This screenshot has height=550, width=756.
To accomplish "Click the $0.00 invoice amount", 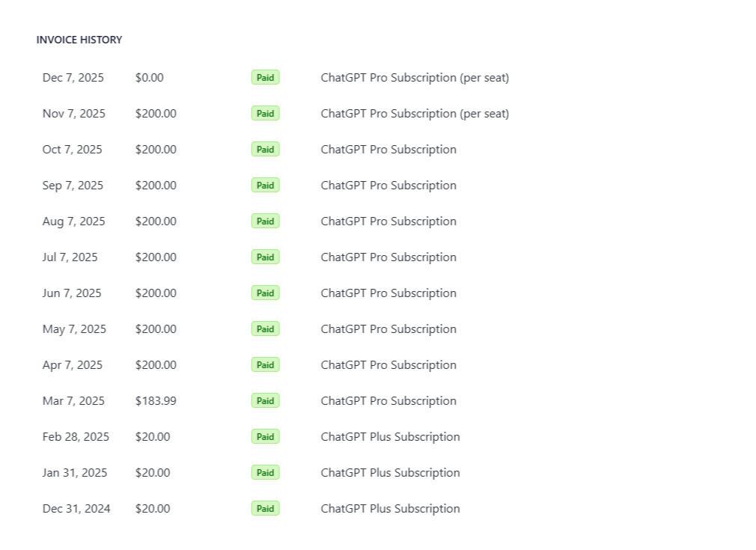I will pyautogui.click(x=149, y=78).
